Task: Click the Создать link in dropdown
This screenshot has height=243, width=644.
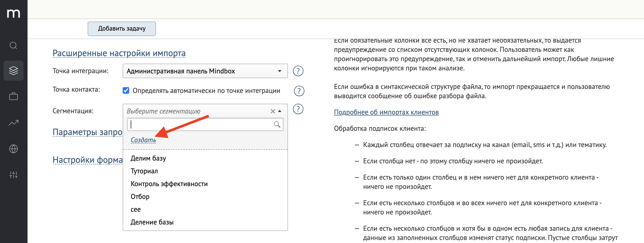Action: (143, 140)
